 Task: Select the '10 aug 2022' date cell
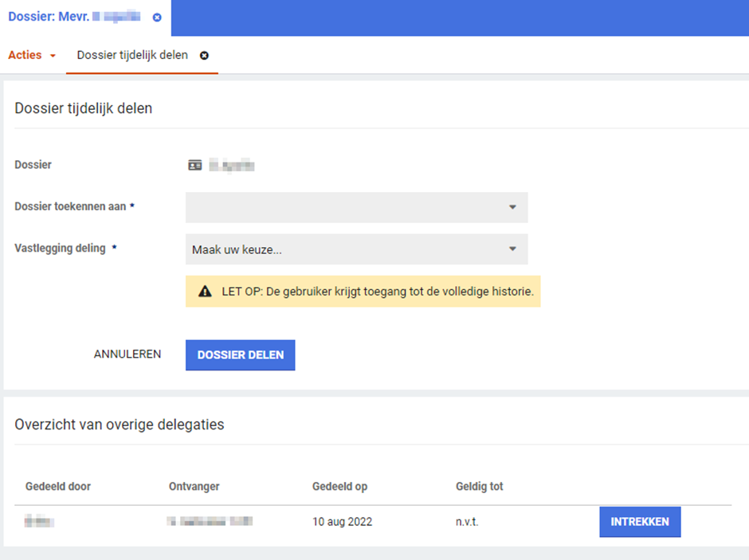(342, 523)
